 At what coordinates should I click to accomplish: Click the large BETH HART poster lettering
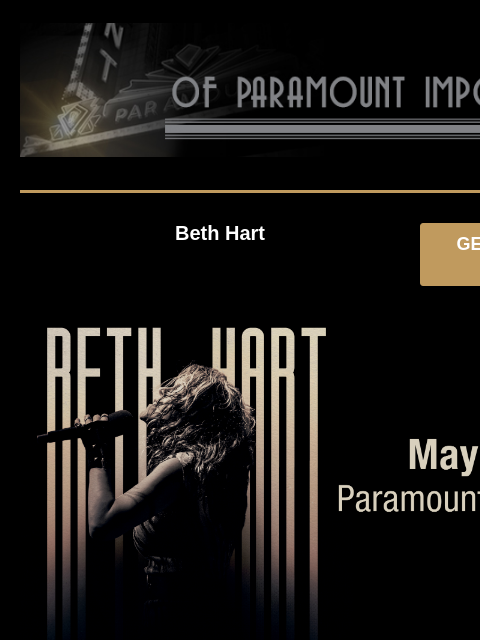(186, 353)
